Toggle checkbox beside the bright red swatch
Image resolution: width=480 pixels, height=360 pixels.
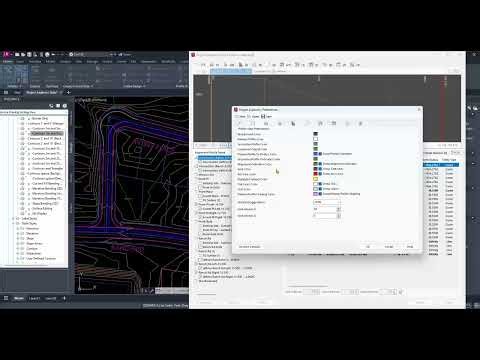point(320,174)
